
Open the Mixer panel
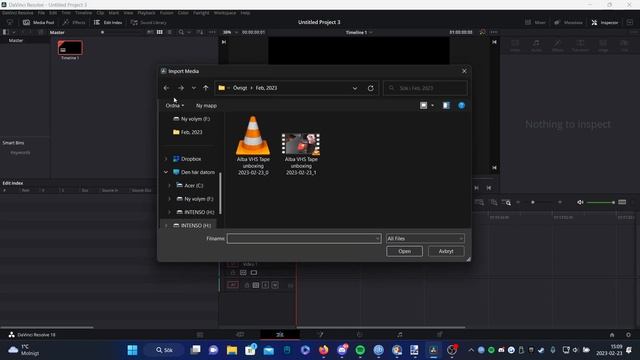pos(535,22)
